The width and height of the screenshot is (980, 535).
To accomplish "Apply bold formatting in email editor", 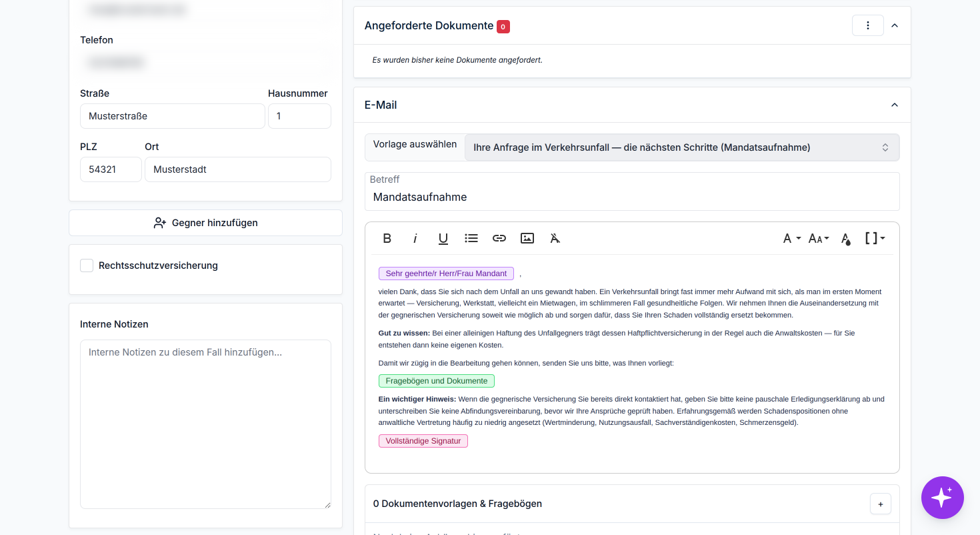I will point(387,238).
